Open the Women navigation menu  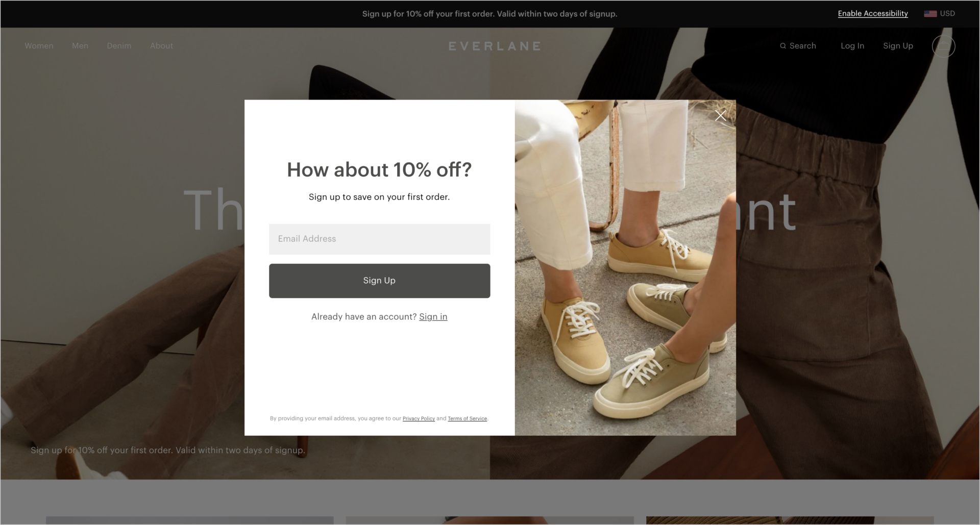click(x=39, y=45)
